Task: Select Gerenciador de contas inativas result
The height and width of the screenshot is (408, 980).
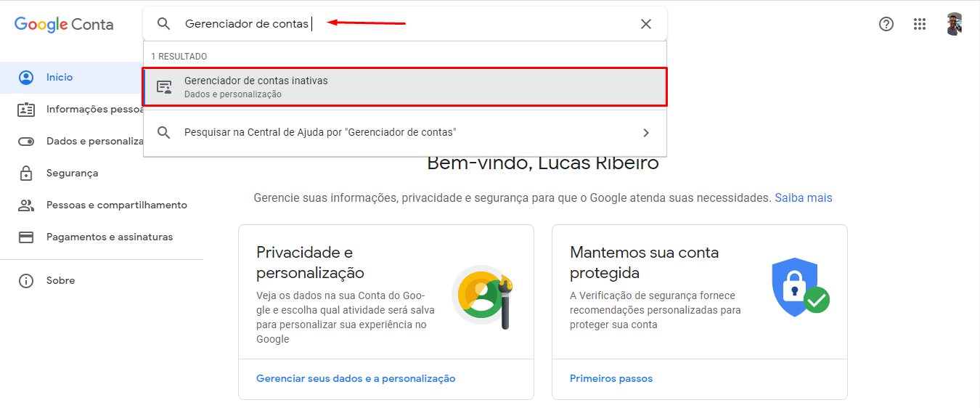Action: point(404,86)
